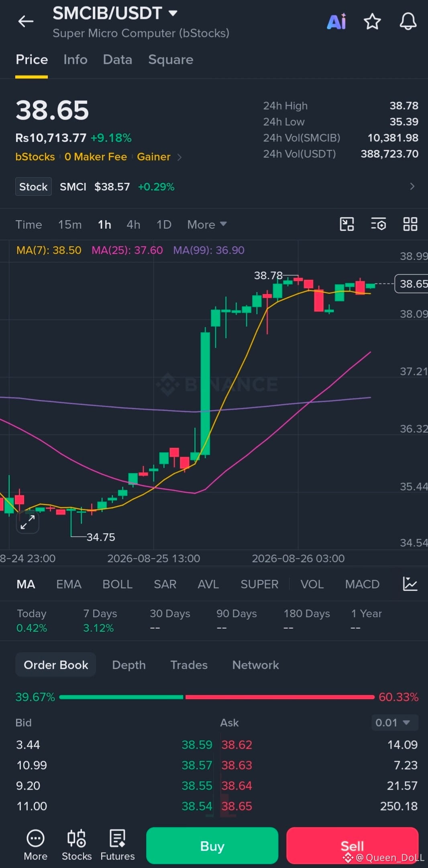The width and height of the screenshot is (428, 868).
Task: Tap the red Sell button
Action: click(352, 845)
